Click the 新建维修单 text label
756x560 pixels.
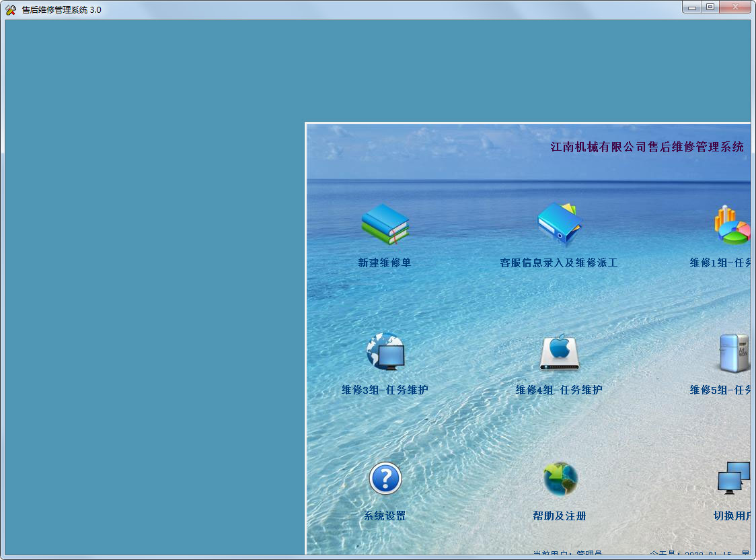[384, 263]
